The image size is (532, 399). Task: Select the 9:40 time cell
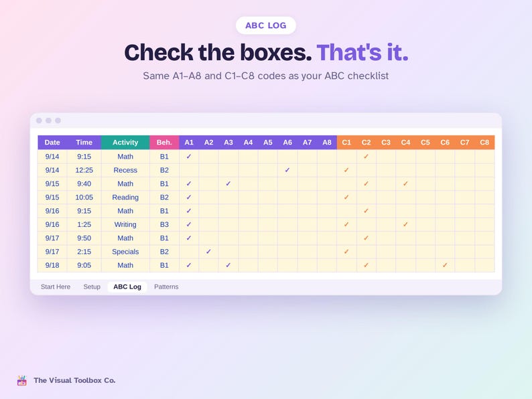(x=84, y=183)
